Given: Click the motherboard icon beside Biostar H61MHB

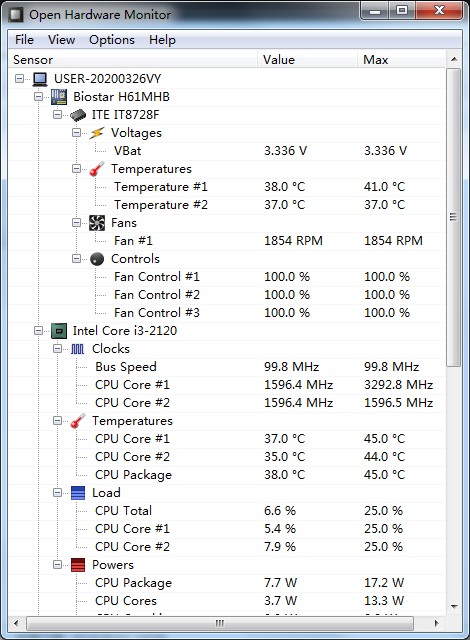Looking at the screenshot, I should click(59, 97).
